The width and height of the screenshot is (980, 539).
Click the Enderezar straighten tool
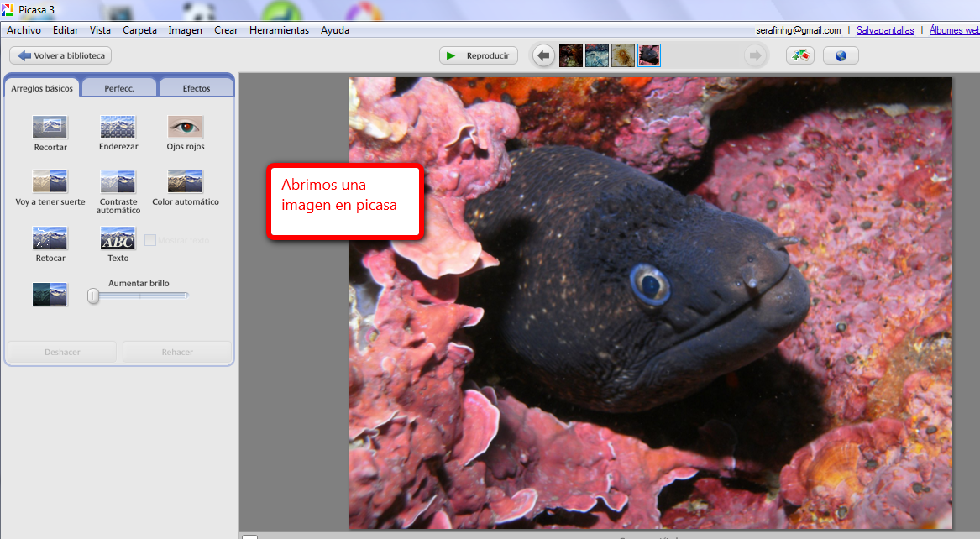(x=118, y=128)
